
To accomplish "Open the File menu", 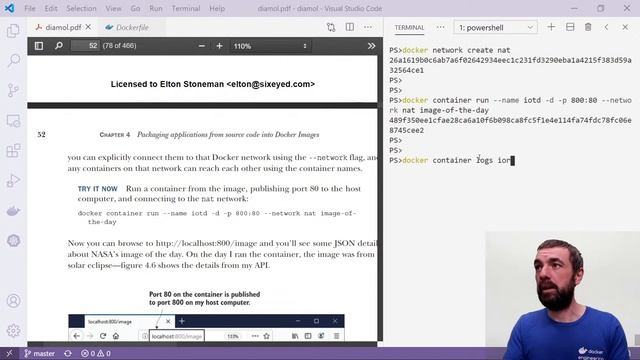I will (x=30, y=8).
